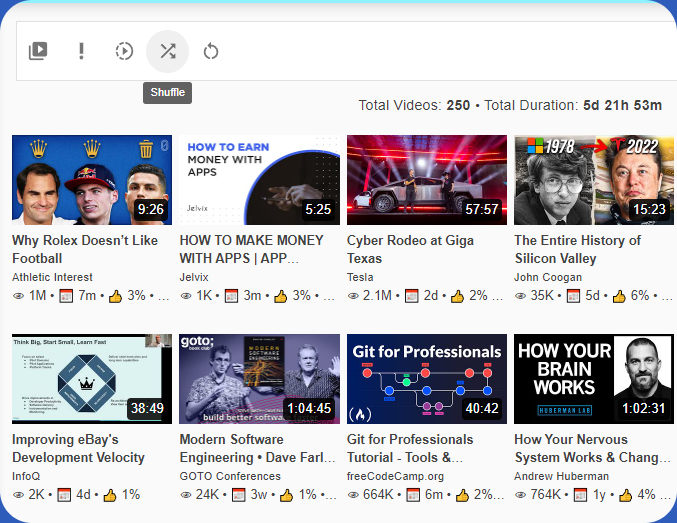This screenshot has width=677, height=523.
Task: Visit the InfoQ channel
Action: [26, 476]
